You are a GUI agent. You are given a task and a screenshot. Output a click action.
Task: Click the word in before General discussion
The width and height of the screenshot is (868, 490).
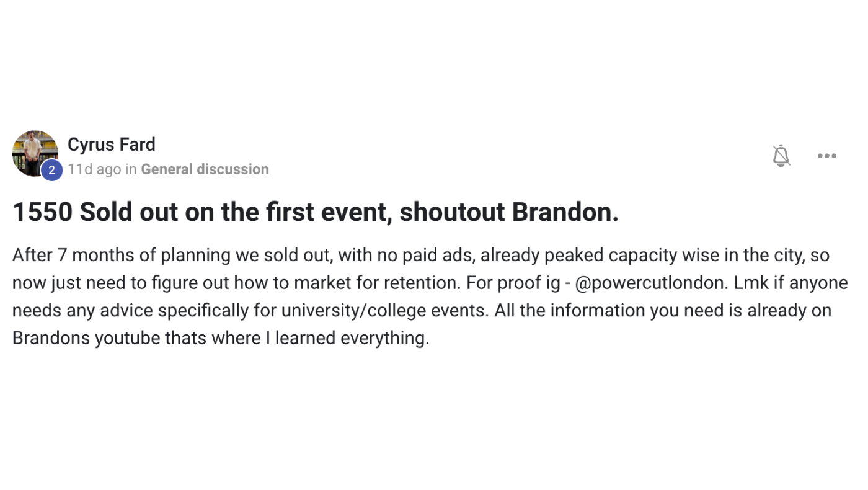[x=131, y=169]
